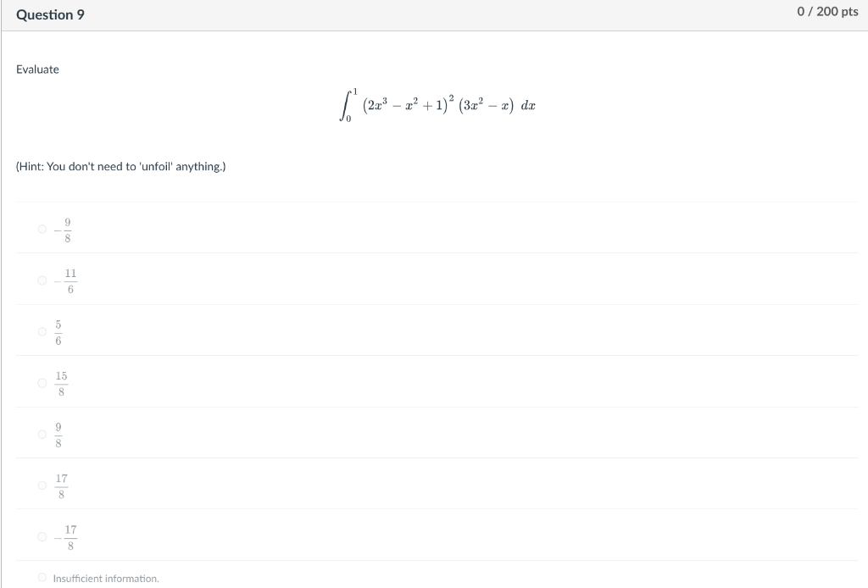Click the Question 9 header

(50, 14)
